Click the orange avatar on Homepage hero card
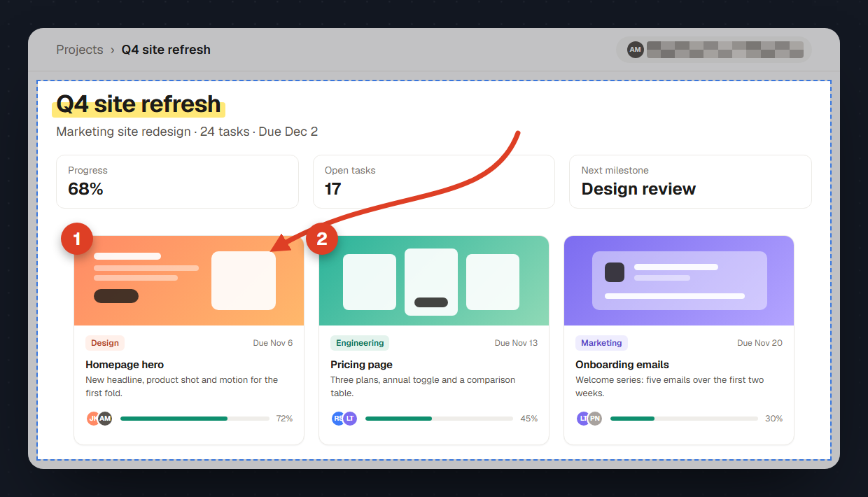 coord(92,419)
